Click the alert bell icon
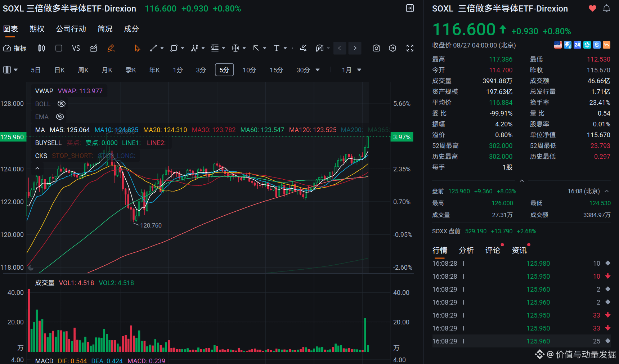Screen dimensions: 619x364 607,8
